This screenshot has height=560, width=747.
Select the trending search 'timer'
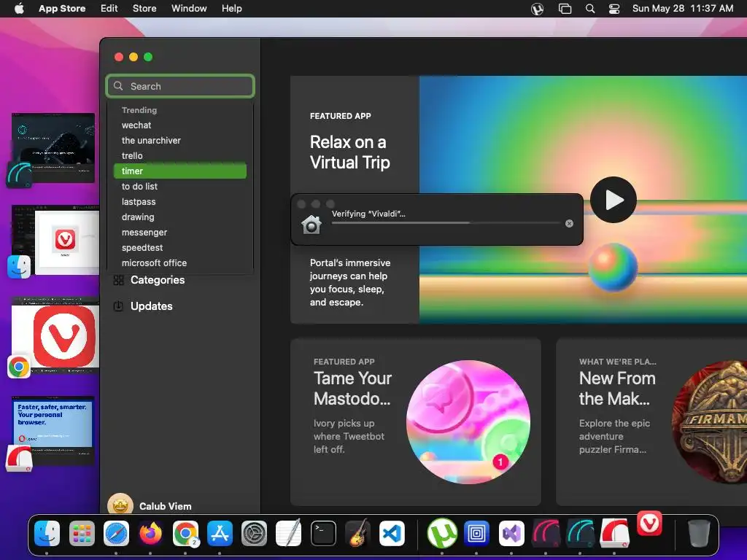[x=180, y=171]
